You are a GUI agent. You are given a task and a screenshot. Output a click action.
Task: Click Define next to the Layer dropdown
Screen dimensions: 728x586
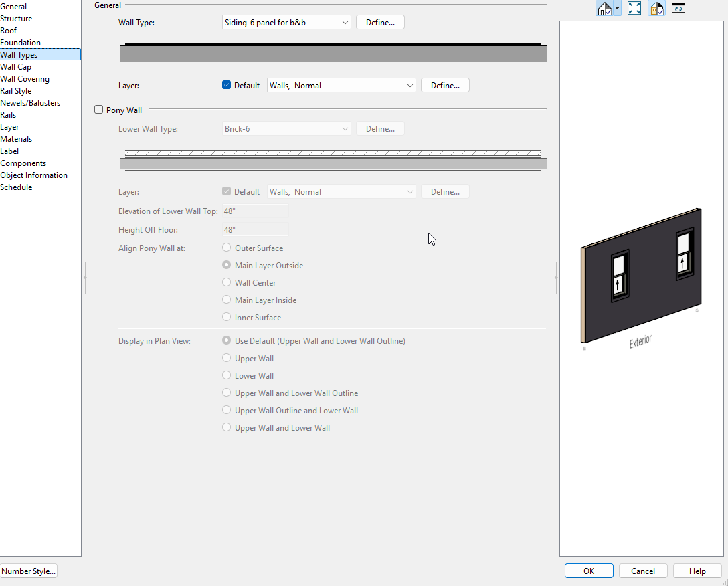point(445,85)
